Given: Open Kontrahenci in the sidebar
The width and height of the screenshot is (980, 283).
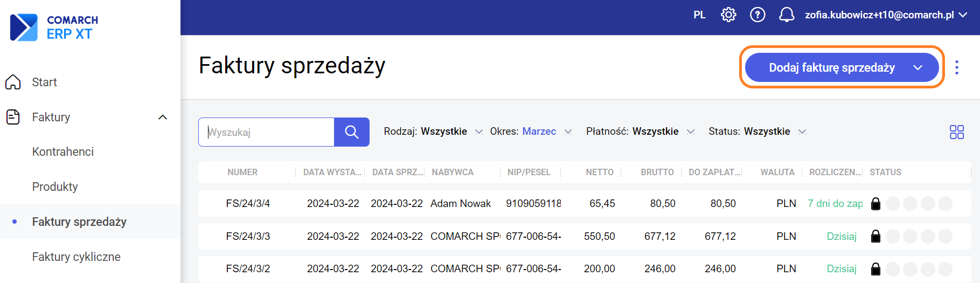Looking at the screenshot, I should point(63,152).
